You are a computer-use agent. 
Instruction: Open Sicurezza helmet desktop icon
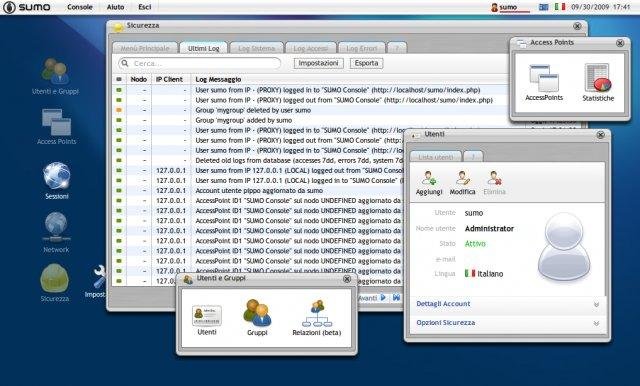point(55,283)
